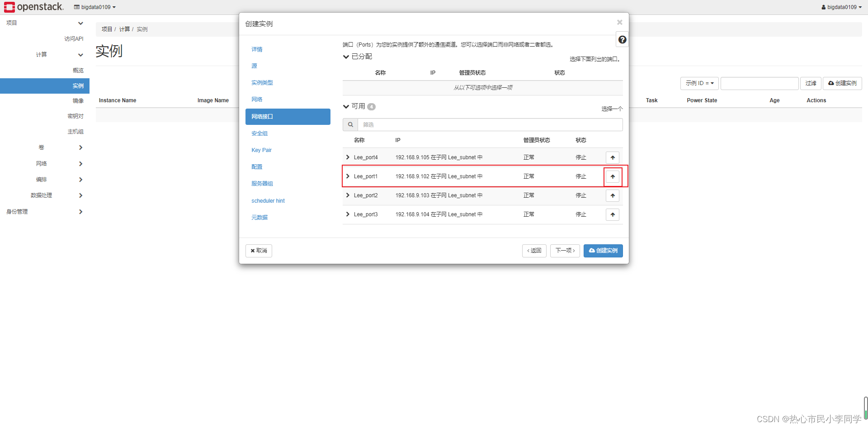This screenshot has height=428, width=868.
Task: Click into the 筛选 port filter field
Action: [490, 125]
